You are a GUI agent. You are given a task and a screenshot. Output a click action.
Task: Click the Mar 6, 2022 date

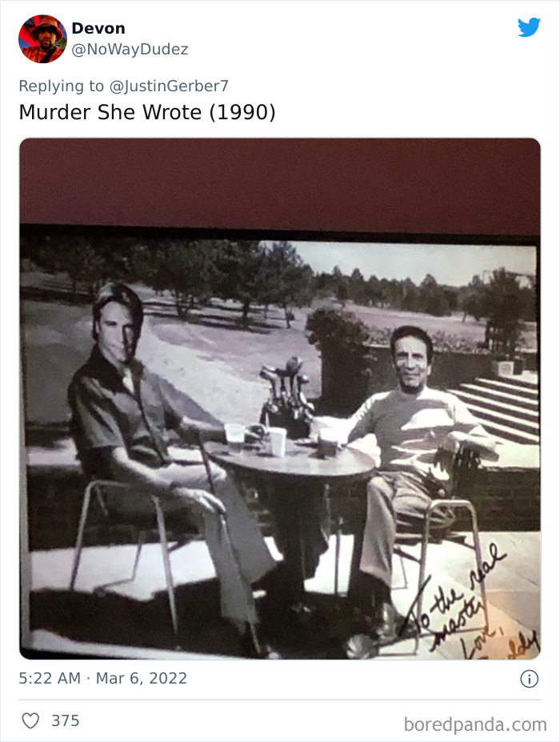[x=142, y=678]
